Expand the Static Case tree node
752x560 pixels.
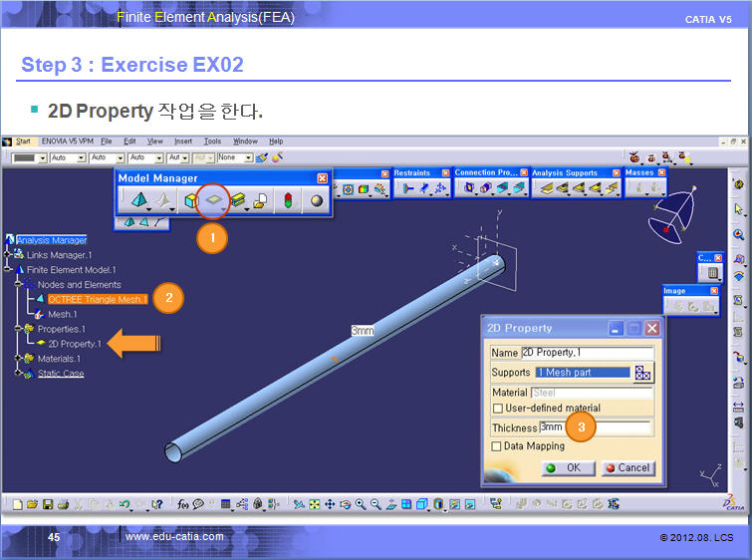point(19,374)
